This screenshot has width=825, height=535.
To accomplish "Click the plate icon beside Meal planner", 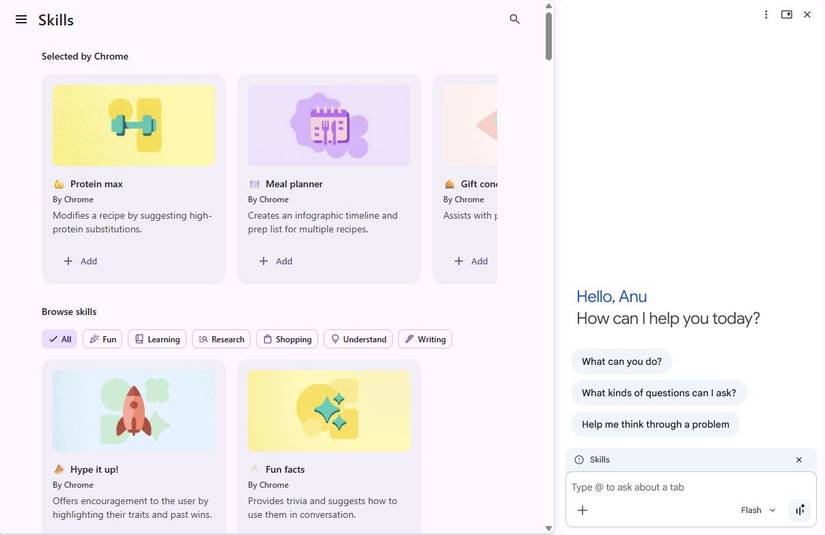I will (x=255, y=184).
